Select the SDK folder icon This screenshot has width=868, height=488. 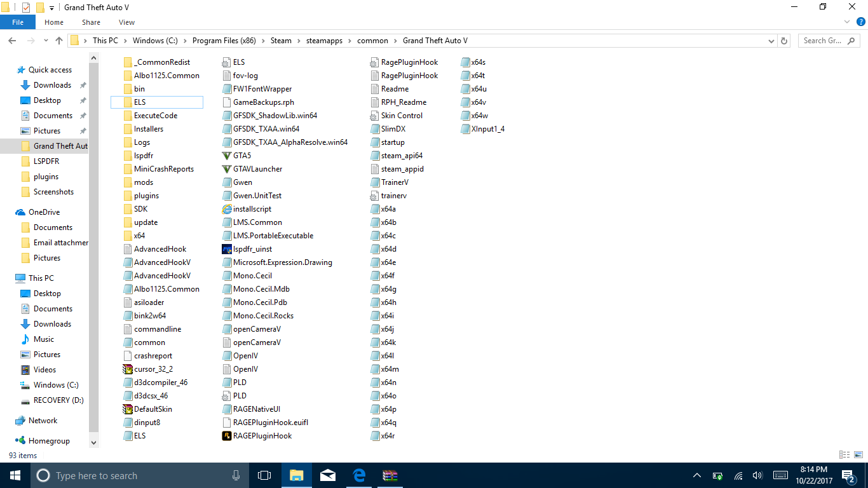(x=128, y=209)
